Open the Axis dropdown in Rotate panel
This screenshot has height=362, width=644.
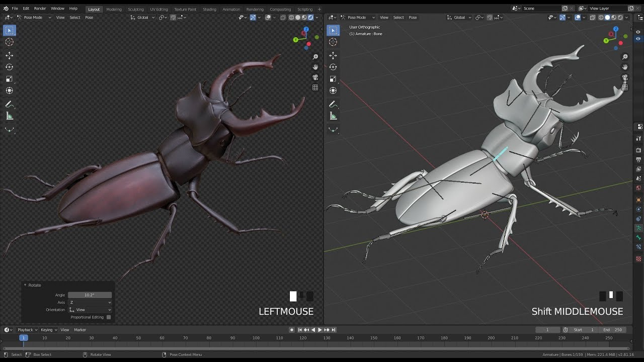pos(90,303)
